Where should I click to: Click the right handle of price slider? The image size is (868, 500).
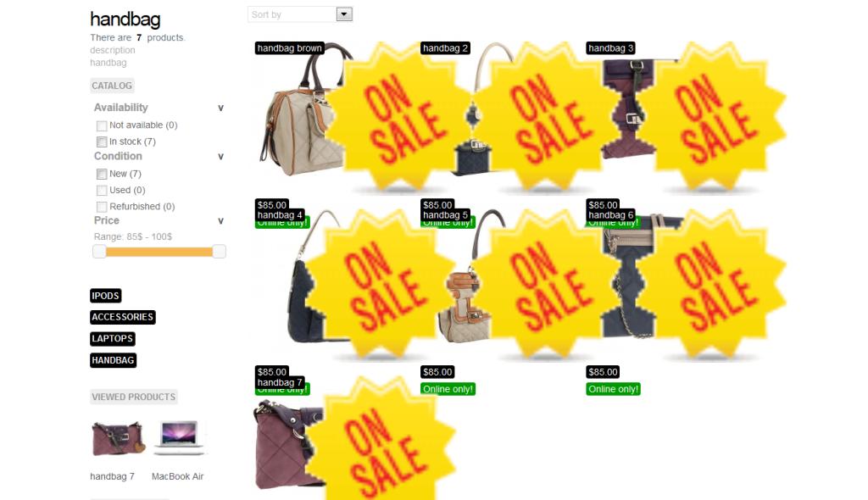(220, 252)
